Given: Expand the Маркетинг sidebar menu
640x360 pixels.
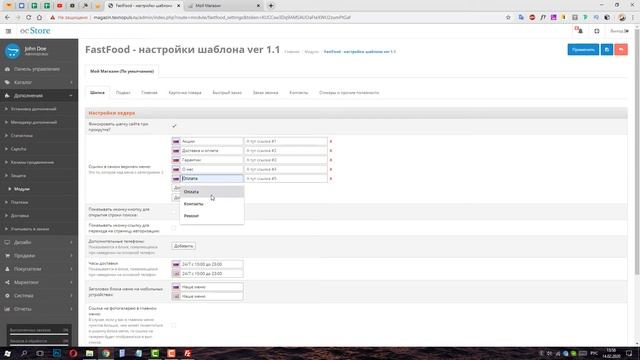Looking at the screenshot, I should pyautogui.click(x=39, y=282).
